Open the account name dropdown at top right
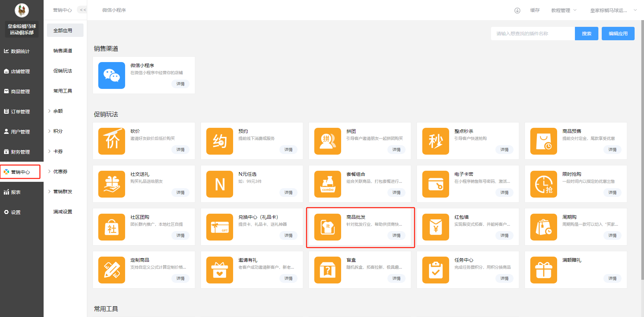 tap(612, 10)
